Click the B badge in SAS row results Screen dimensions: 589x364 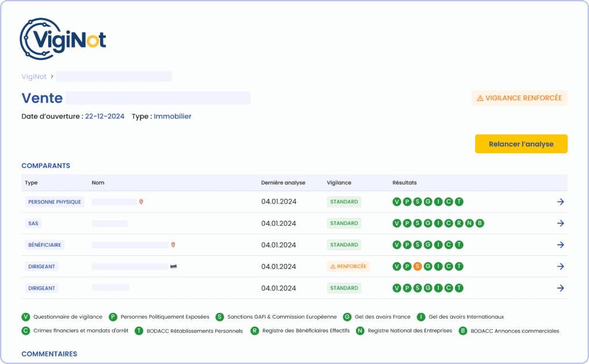pyautogui.click(x=479, y=223)
